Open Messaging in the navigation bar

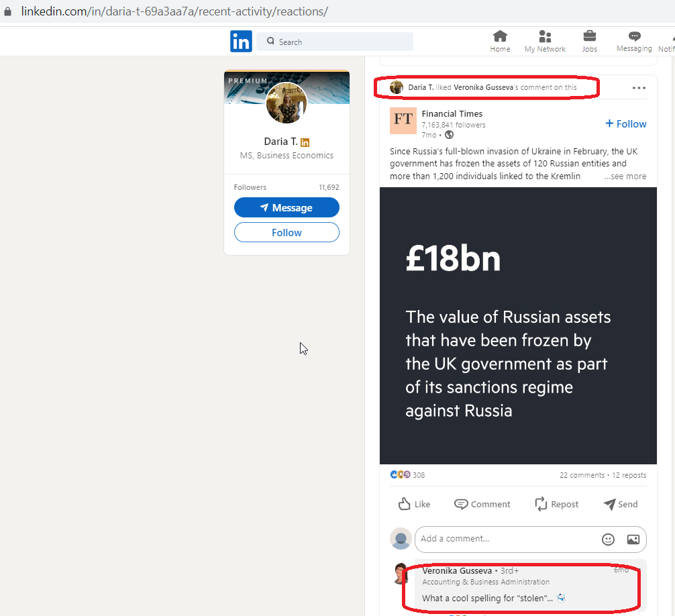pyautogui.click(x=634, y=42)
